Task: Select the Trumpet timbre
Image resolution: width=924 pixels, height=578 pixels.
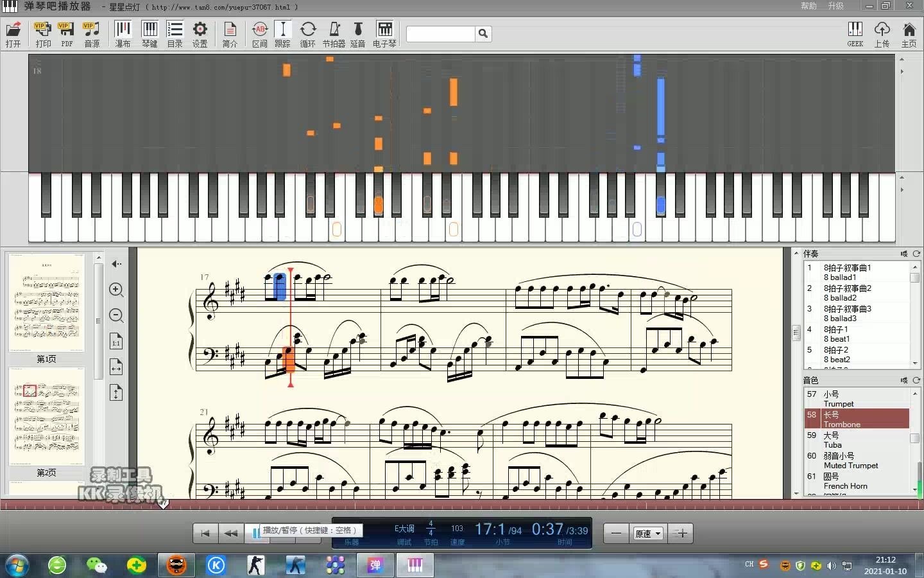Action: pos(857,399)
